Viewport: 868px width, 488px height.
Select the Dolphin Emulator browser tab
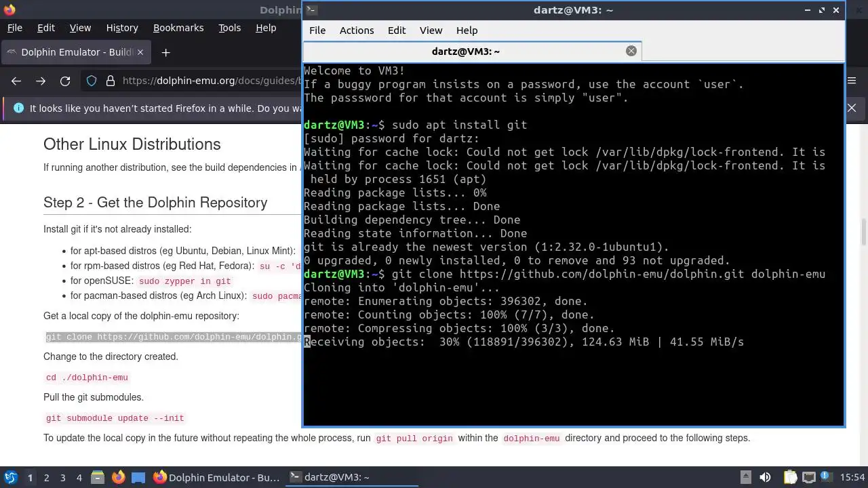point(77,52)
